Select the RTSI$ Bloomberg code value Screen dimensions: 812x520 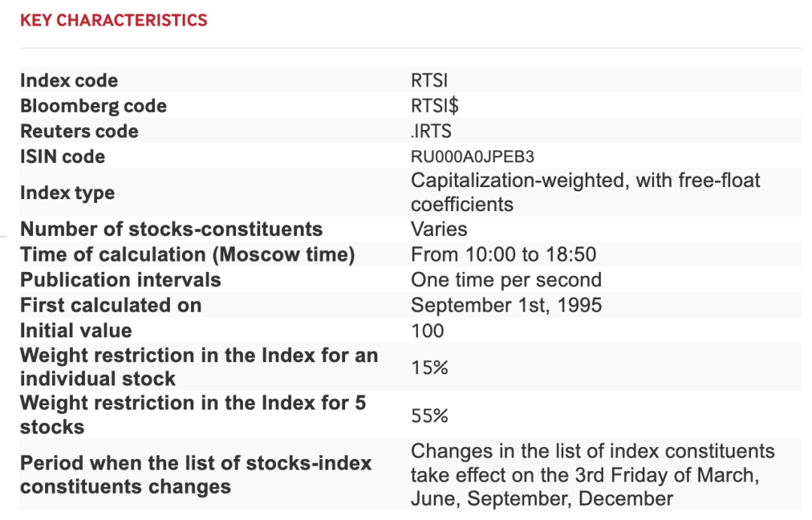435,106
